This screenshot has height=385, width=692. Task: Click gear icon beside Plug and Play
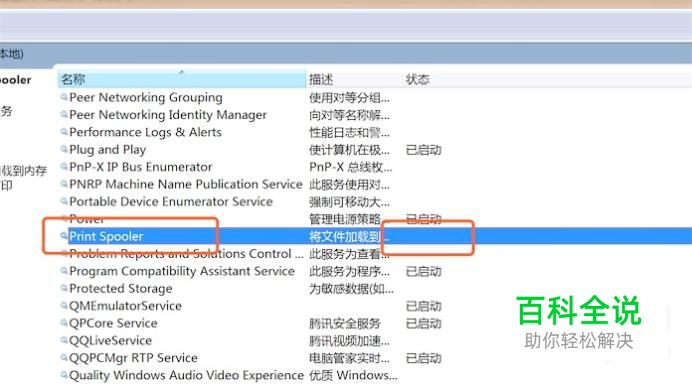coord(64,149)
